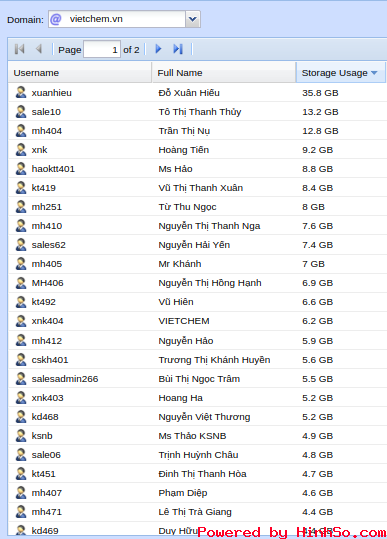Click the vietchem.vn domain field
This screenshot has width=387, height=539.
tap(117, 19)
